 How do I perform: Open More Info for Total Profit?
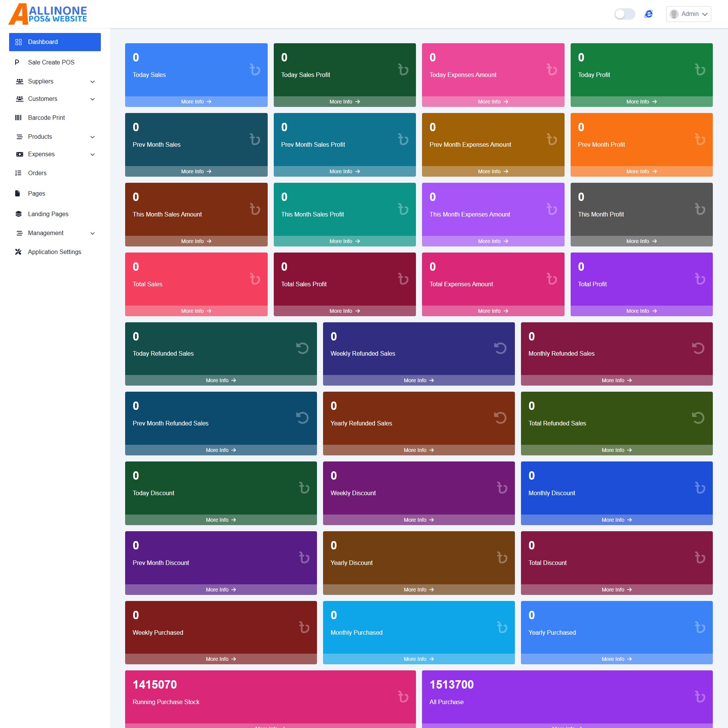[x=641, y=311]
